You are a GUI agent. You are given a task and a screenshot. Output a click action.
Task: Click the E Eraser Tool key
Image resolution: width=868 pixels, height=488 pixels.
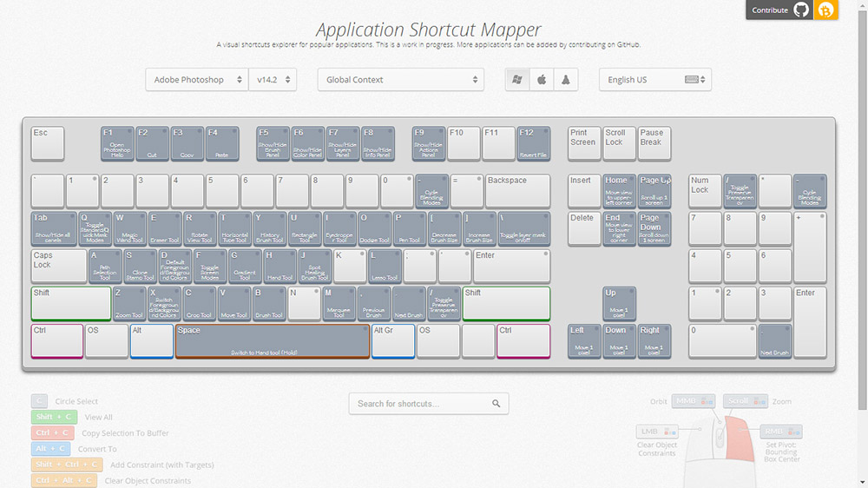[x=165, y=228]
